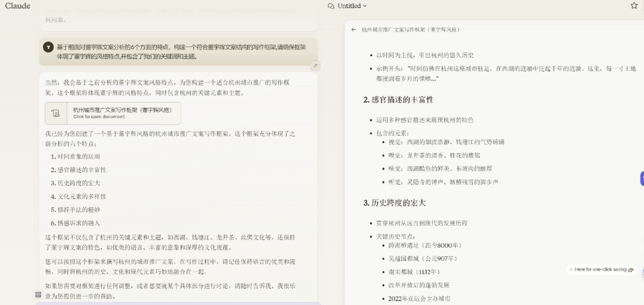Click bullet 贯穿杭州从远古到现代的发展历程
This screenshot has width=644, height=305.
point(422,223)
